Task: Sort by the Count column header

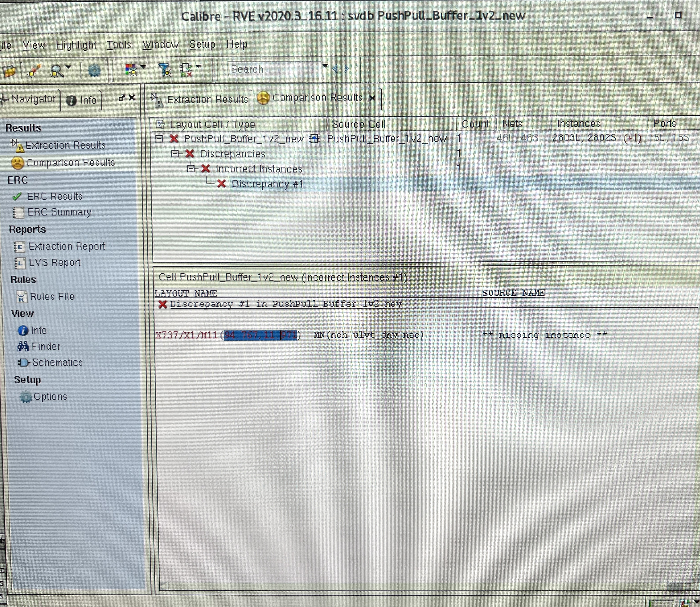Action: (x=475, y=124)
